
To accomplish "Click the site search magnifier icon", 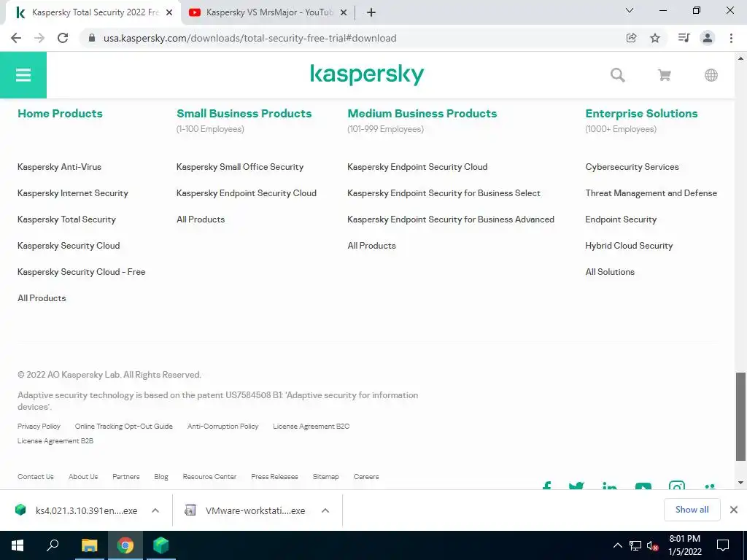I will pyautogui.click(x=617, y=75).
